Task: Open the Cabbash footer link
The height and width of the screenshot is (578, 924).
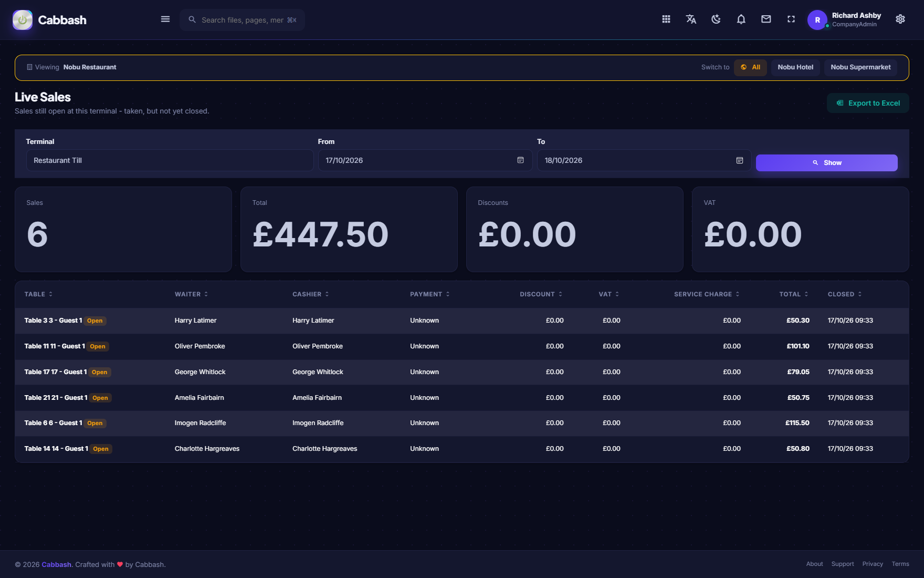Action: click(56, 564)
